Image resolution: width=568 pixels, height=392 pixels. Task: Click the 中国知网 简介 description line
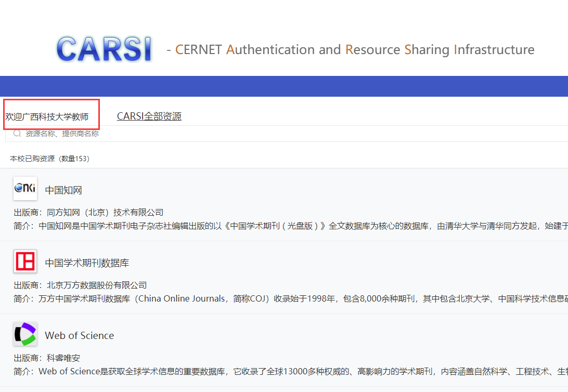coord(291,226)
